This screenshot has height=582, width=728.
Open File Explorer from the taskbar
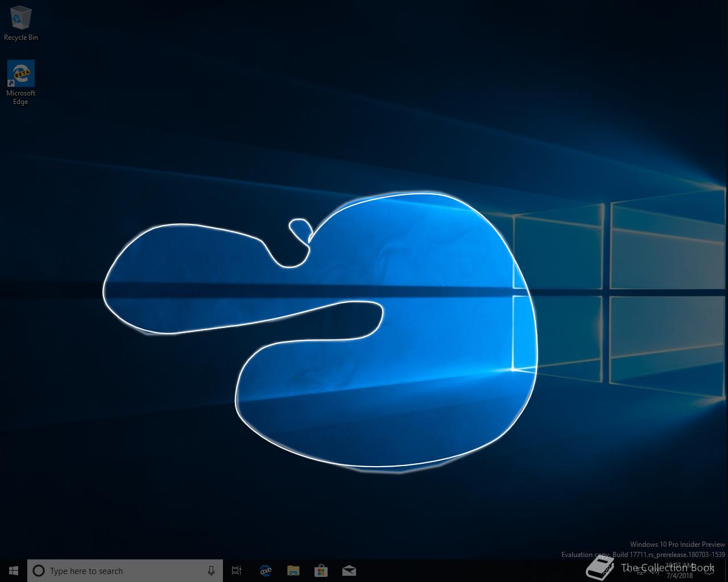click(293, 571)
